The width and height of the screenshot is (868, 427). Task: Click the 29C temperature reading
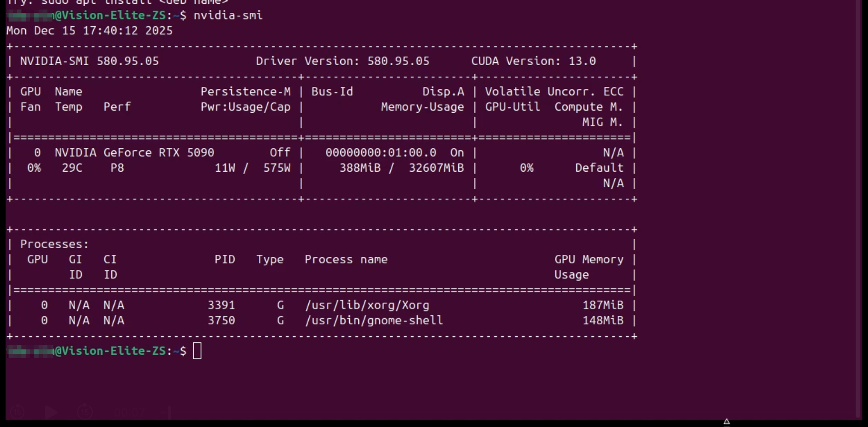point(72,168)
